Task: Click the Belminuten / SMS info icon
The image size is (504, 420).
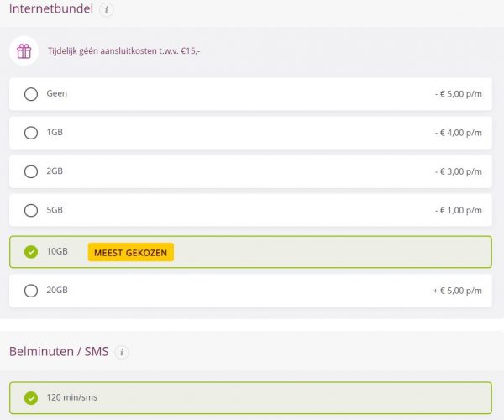Action: (x=123, y=352)
